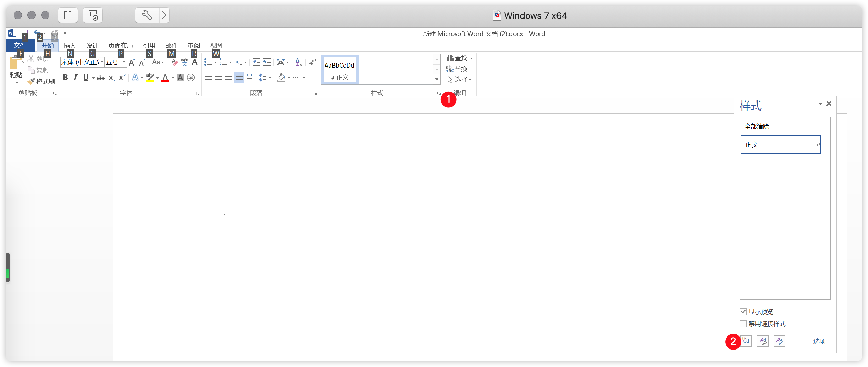Screen dimensions: 868x367
Task: Toggle italic formatting
Action: tap(75, 78)
